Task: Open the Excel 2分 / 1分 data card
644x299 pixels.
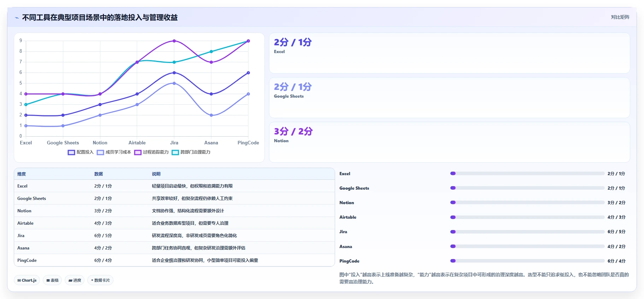Action: (x=450, y=53)
